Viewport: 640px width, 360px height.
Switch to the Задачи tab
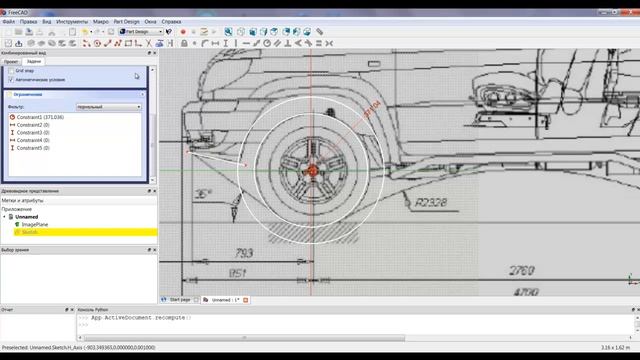(x=33, y=61)
